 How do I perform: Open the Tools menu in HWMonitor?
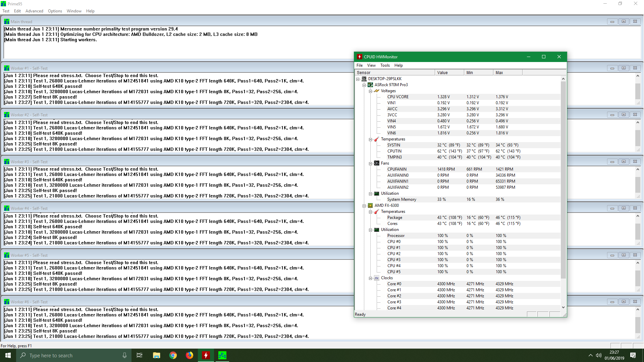(385, 65)
